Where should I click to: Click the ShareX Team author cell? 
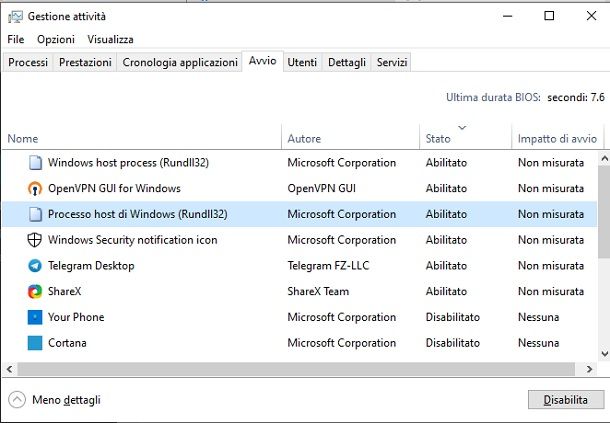[x=318, y=291]
